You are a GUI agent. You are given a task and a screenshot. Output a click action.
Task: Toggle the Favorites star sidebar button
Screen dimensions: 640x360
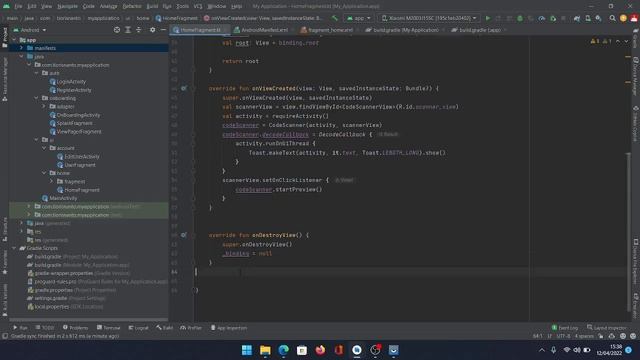pyautogui.click(x=5, y=262)
